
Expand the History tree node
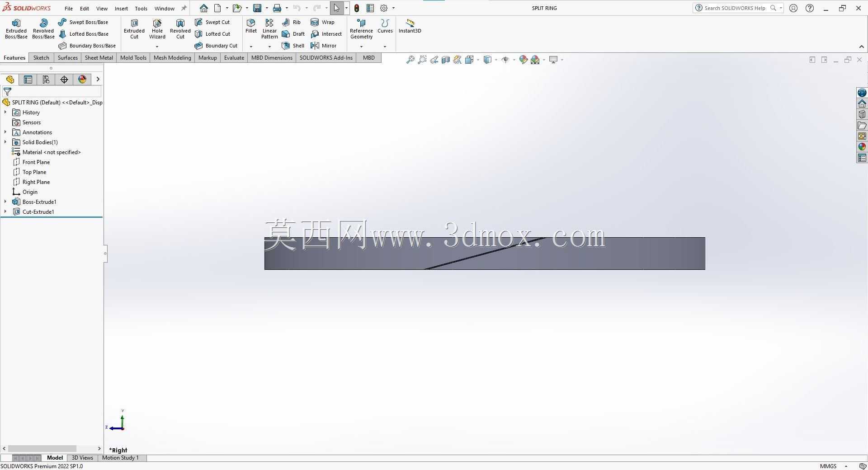pos(5,112)
